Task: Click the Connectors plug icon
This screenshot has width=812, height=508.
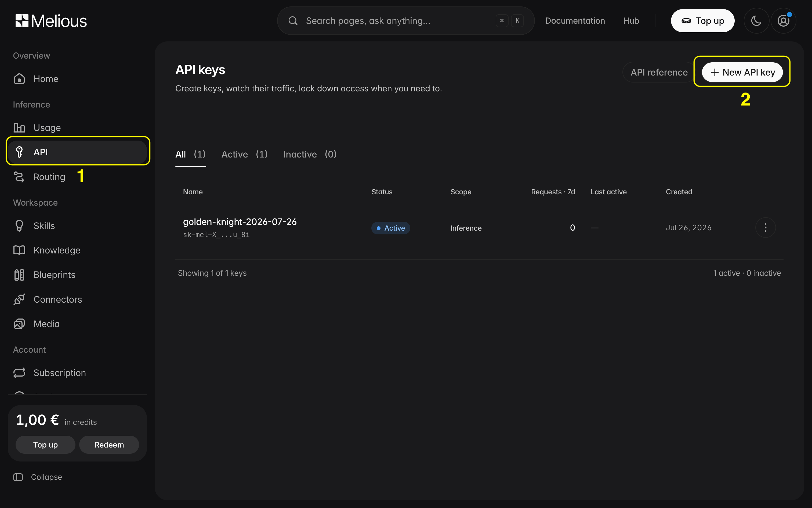Action: point(19,299)
